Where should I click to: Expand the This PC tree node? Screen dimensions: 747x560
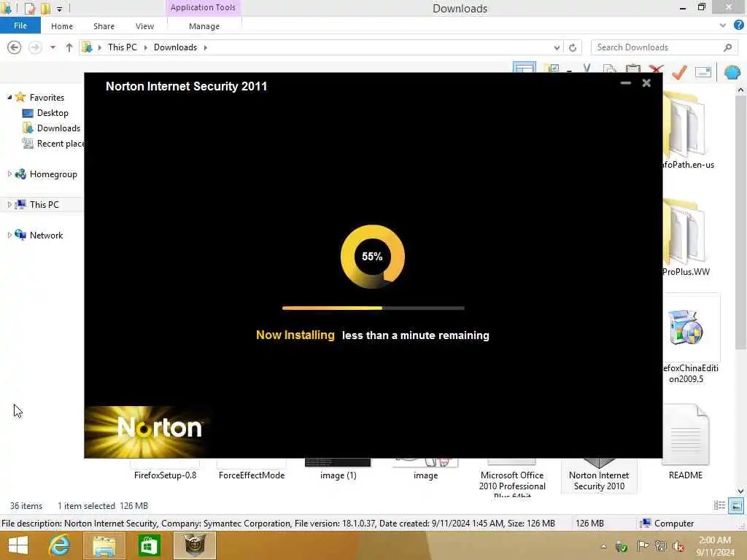9,204
